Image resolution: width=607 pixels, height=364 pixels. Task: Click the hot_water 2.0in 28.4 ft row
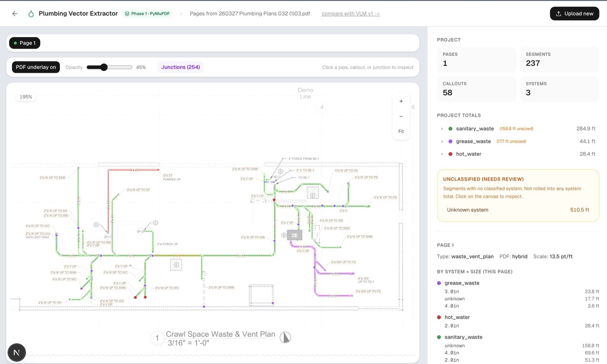[x=518, y=326]
